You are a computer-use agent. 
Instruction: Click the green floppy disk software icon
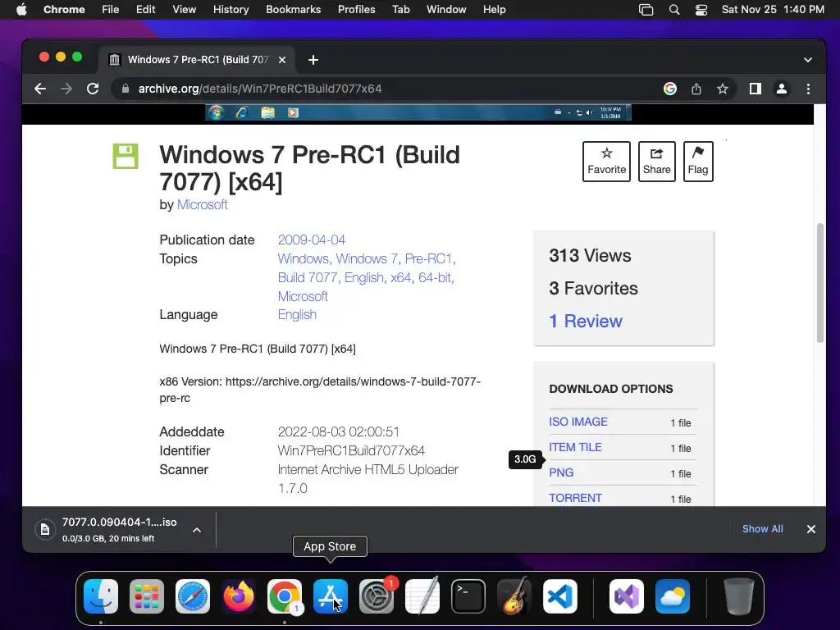click(x=126, y=157)
